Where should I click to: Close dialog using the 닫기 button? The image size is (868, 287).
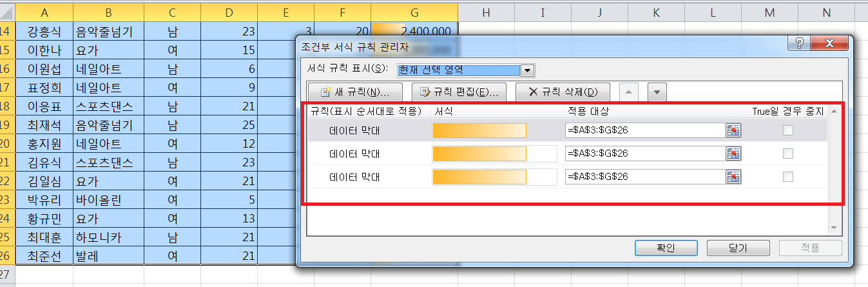(x=739, y=248)
